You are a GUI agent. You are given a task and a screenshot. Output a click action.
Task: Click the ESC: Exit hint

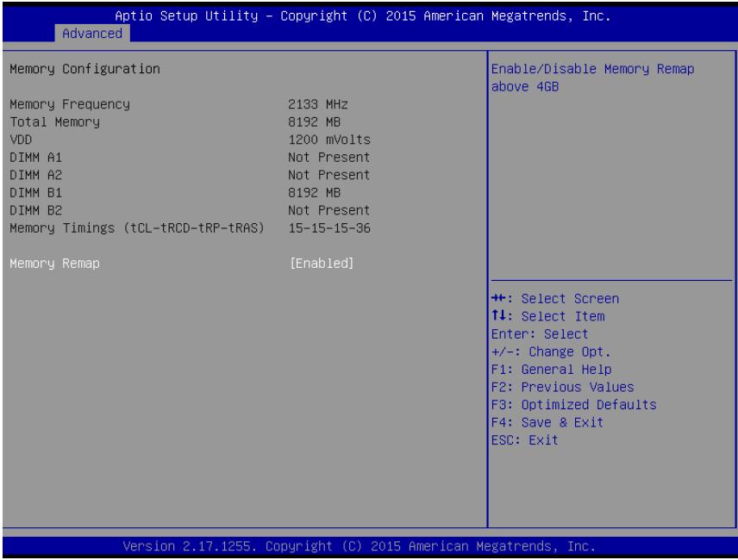(525, 440)
